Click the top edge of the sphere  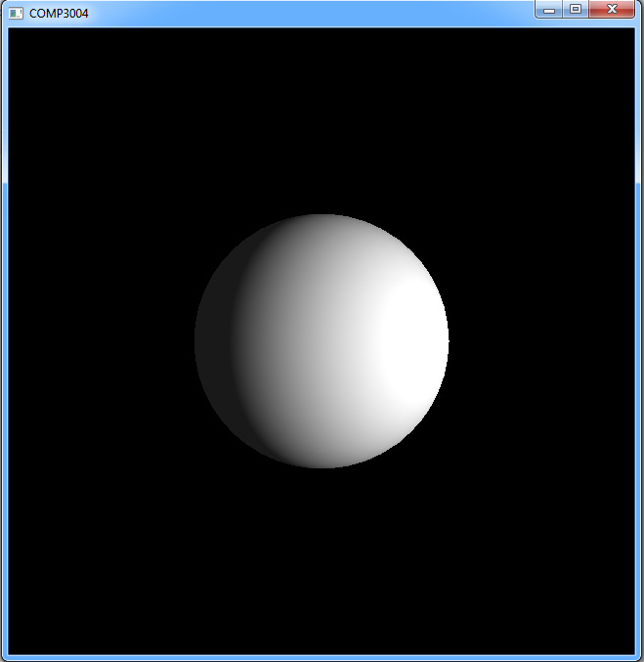point(322,218)
